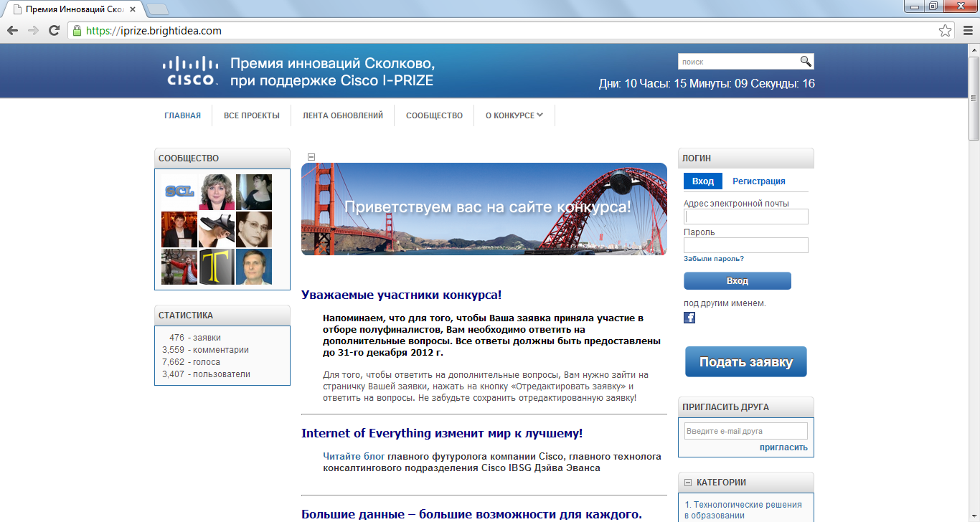Focus the Пароль input field
The height and width of the screenshot is (522, 980).
746,245
